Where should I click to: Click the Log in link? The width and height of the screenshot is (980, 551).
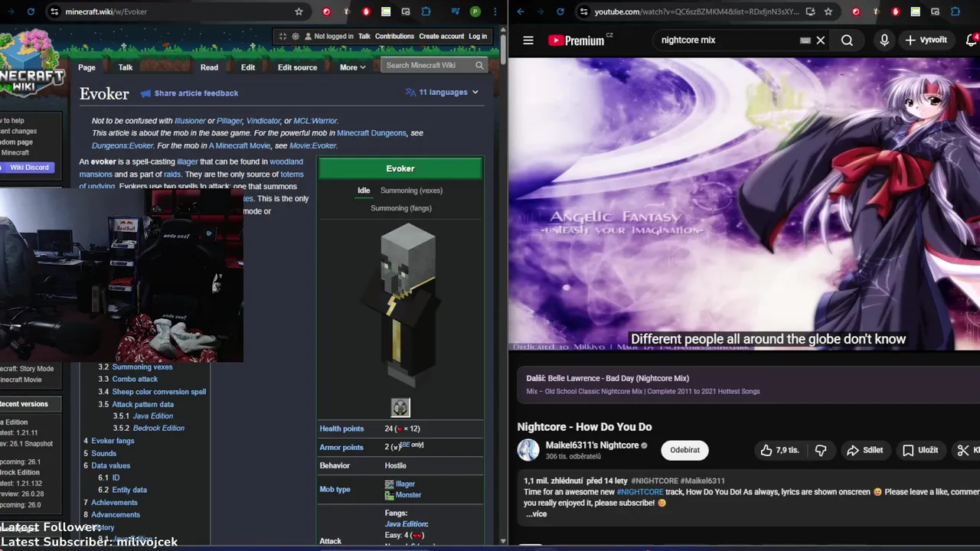point(478,36)
